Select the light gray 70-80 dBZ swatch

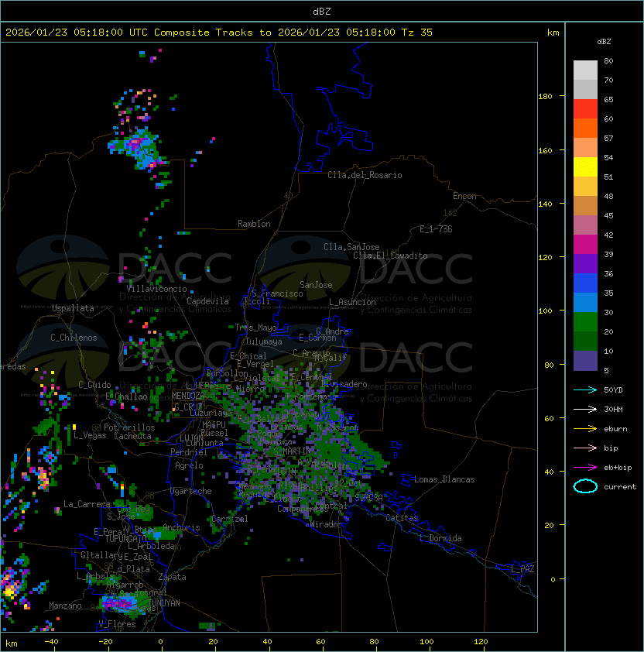pos(585,70)
